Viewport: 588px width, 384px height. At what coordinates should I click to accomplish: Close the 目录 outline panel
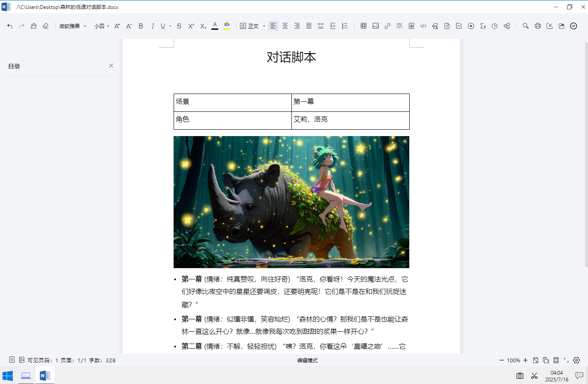(x=111, y=65)
